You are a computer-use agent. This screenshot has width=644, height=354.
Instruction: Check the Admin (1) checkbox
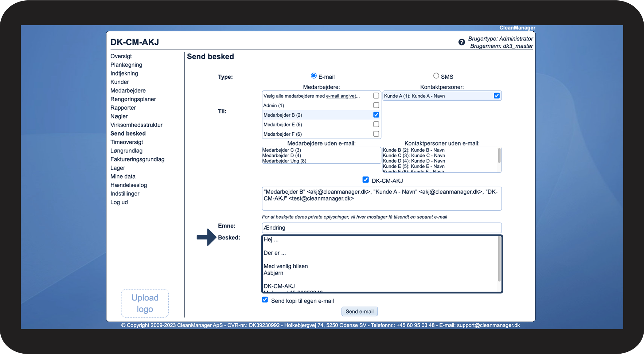pos(376,105)
